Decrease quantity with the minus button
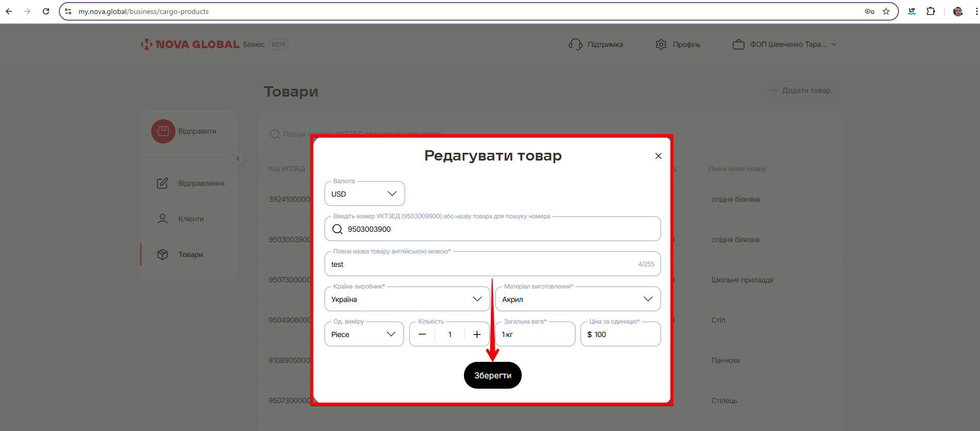 point(422,334)
